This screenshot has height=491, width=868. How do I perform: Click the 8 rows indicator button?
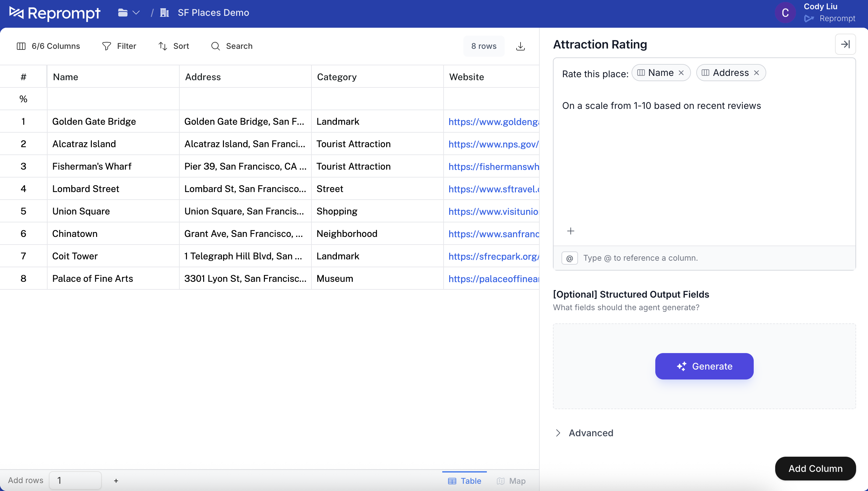coord(484,46)
